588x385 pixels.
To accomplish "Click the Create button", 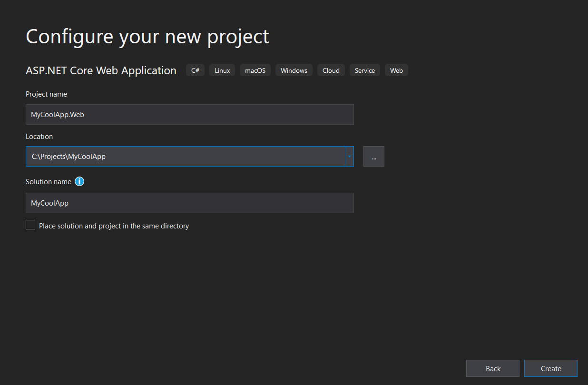I will coord(550,368).
